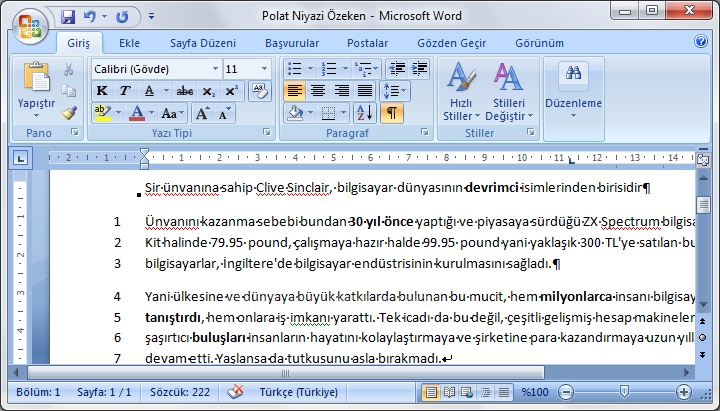Image resolution: width=720 pixels, height=411 pixels.
Task: Zoom out with minus button
Action: pyautogui.click(x=566, y=392)
